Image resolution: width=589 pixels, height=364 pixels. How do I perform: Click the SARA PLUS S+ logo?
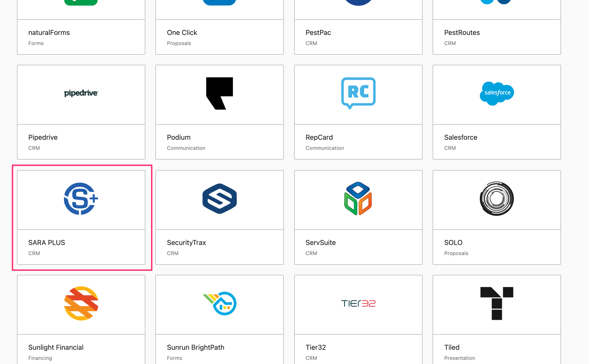click(x=81, y=199)
